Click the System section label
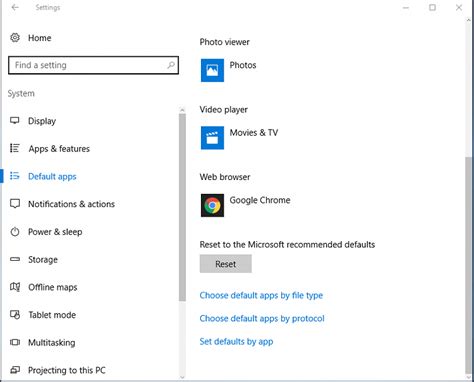Image resolution: width=474 pixels, height=382 pixels. tap(21, 93)
